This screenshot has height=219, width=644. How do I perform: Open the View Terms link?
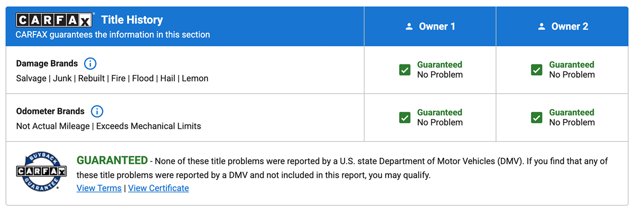pyautogui.click(x=99, y=188)
